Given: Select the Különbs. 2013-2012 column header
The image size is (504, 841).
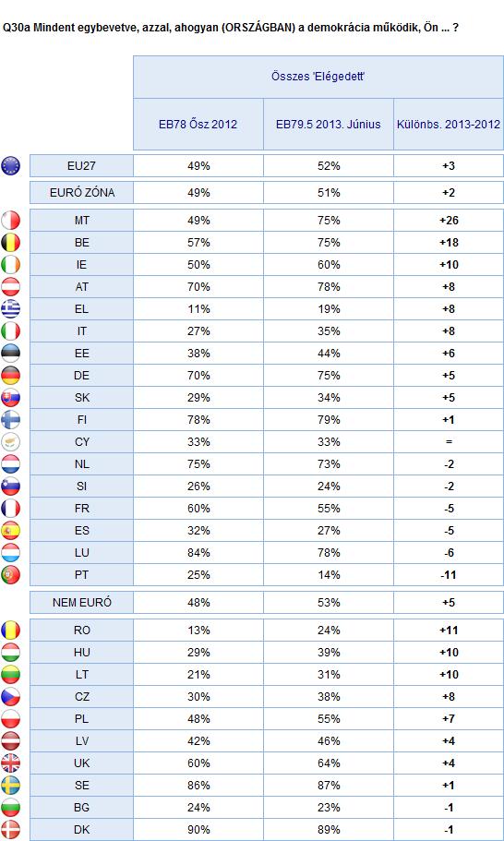Looking at the screenshot, I should click(449, 125).
